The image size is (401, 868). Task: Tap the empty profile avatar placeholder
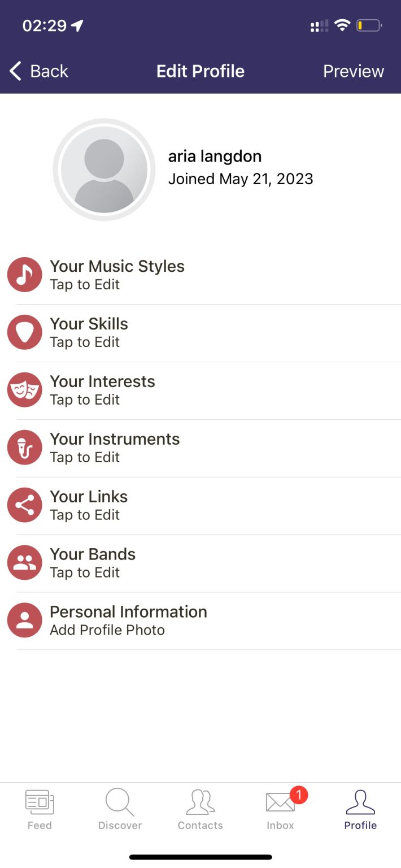(x=104, y=168)
